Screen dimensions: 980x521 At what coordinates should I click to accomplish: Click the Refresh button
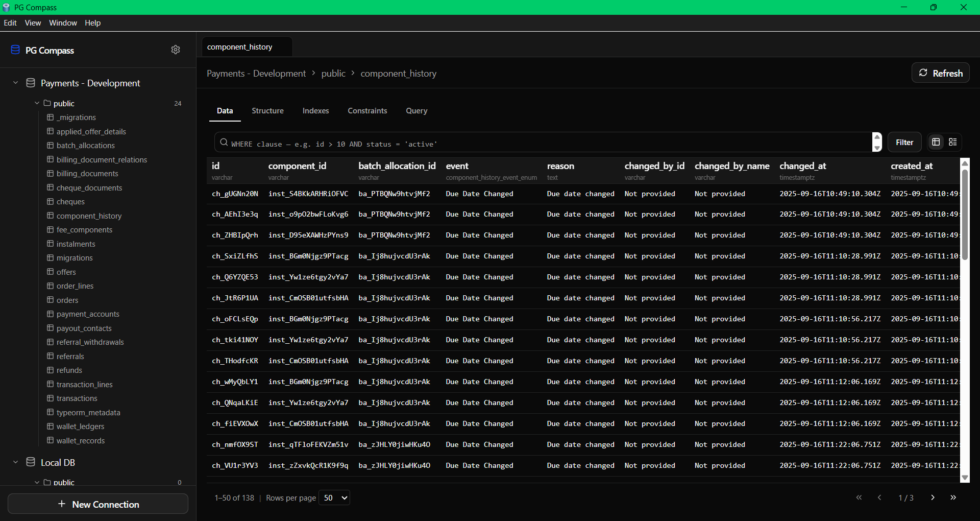[940, 73]
